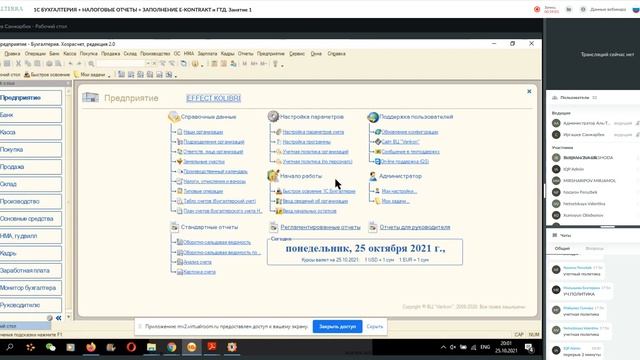Image resolution: width=640 pixels, height=360 pixels.
Task: Collapse the sidebar with double-arrow icon
Action: [x=59, y=318]
